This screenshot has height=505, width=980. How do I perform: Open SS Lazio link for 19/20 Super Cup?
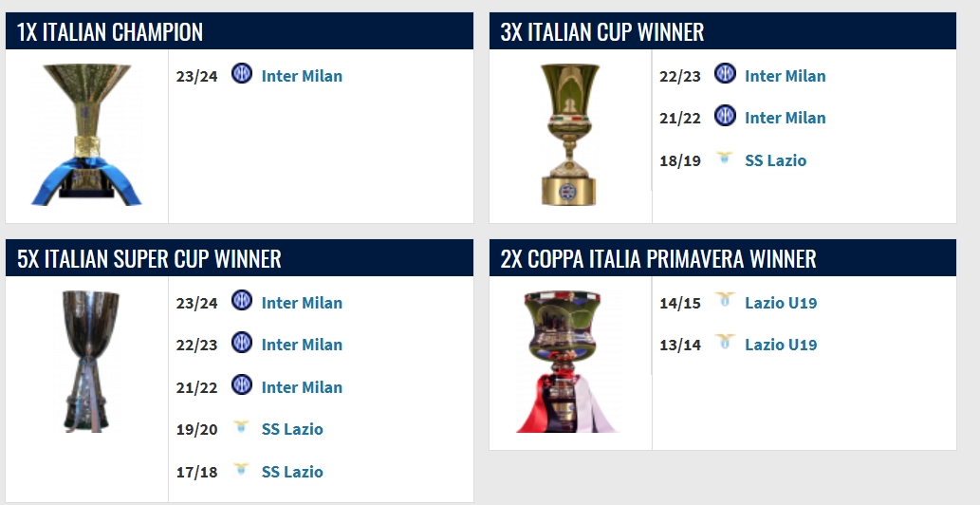[x=292, y=429]
